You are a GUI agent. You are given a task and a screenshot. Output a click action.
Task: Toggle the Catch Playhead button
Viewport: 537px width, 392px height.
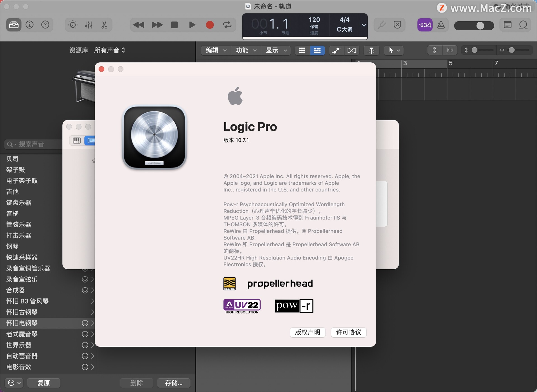click(x=371, y=50)
